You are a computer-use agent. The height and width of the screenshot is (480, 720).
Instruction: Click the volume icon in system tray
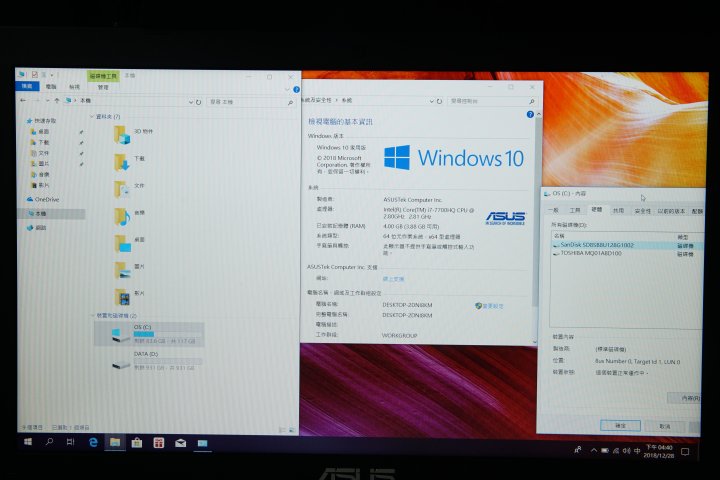[x=626, y=451]
